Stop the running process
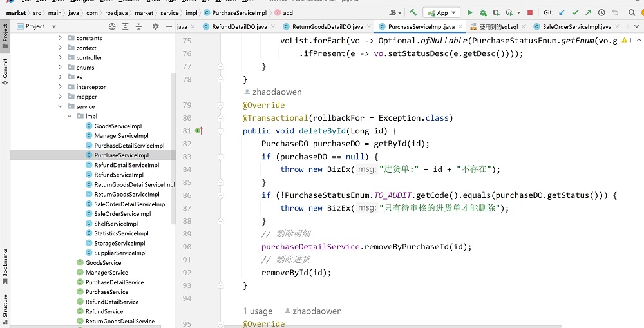This screenshot has width=644, height=328. pyautogui.click(x=530, y=13)
